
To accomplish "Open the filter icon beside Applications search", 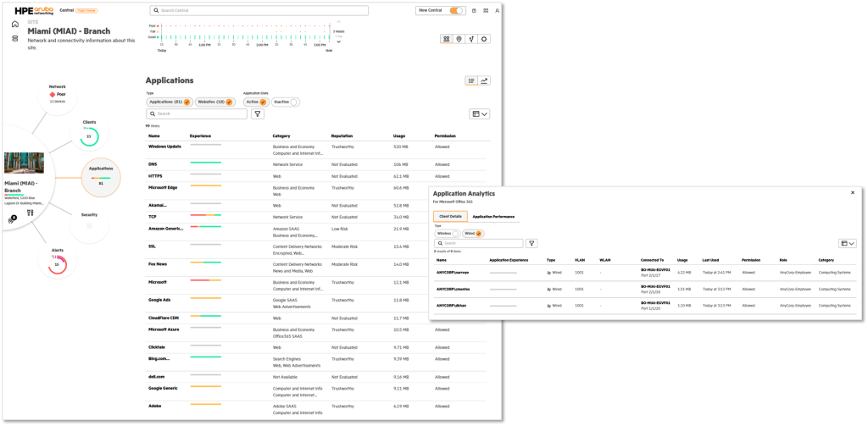I will [x=258, y=114].
